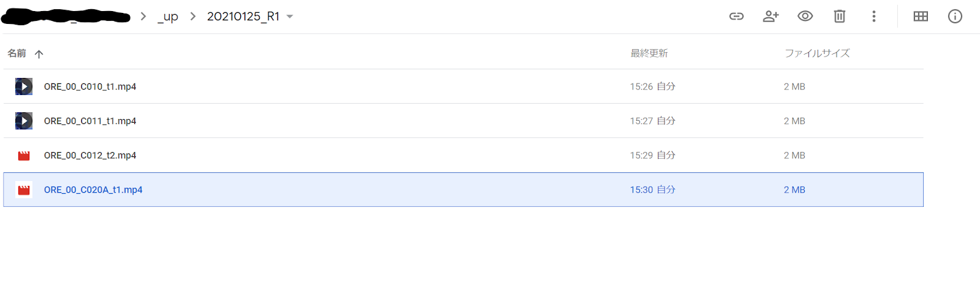Click the red video icon of ORE_00_C020A_t1.mp4

tap(24, 190)
